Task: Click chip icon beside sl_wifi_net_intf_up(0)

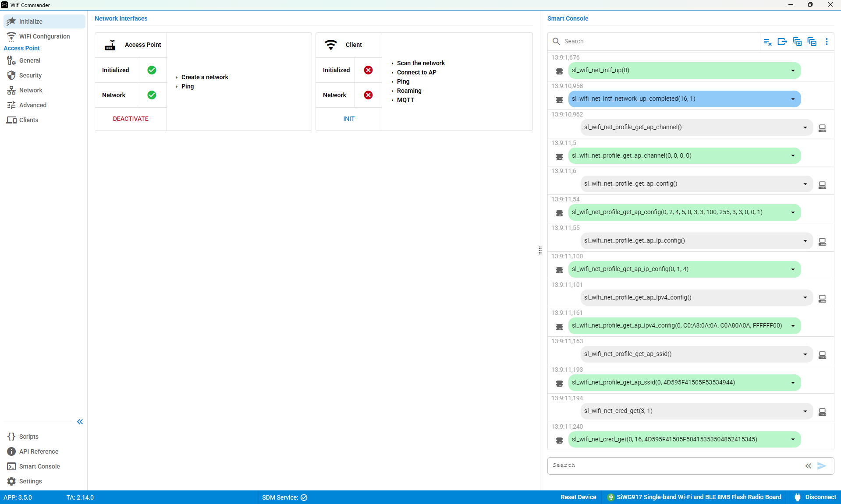Action: [x=559, y=71]
